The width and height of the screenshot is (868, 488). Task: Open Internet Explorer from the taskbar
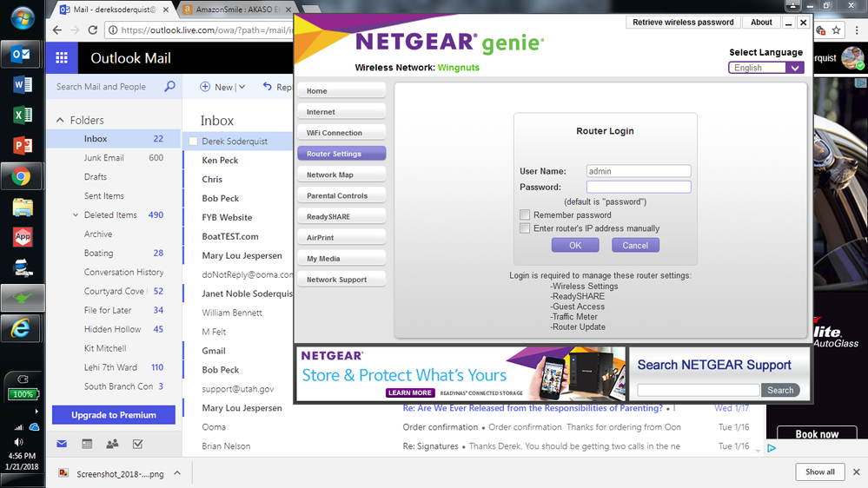21,328
